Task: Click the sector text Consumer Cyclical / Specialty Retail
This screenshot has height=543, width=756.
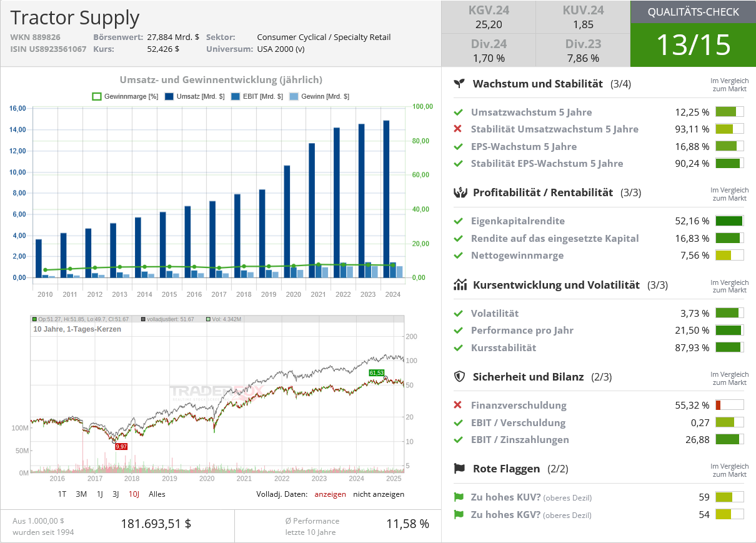Action: (x=324, y=37)
